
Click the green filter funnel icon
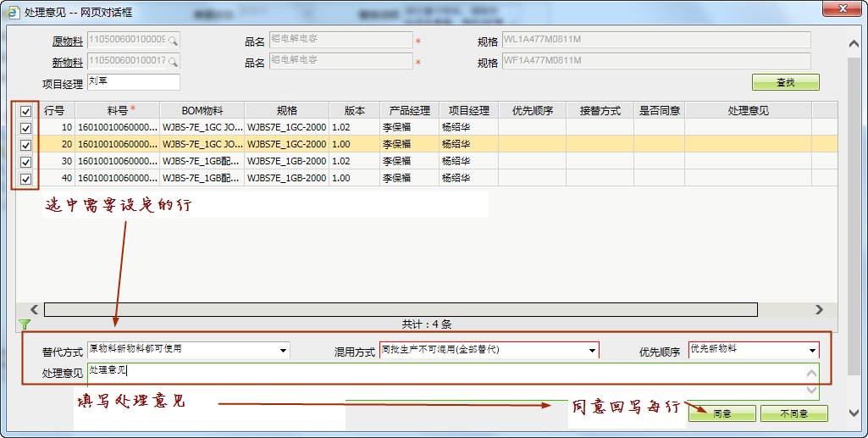pos(25,324)
